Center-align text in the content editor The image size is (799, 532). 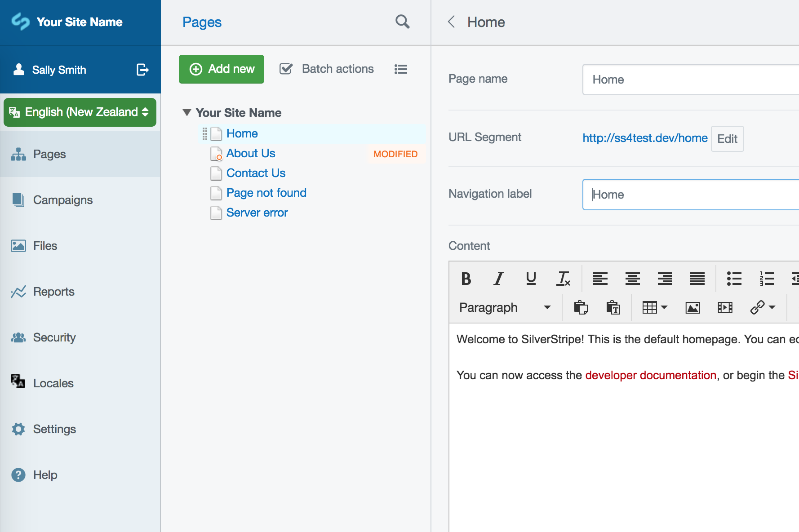tap(632, 279)
